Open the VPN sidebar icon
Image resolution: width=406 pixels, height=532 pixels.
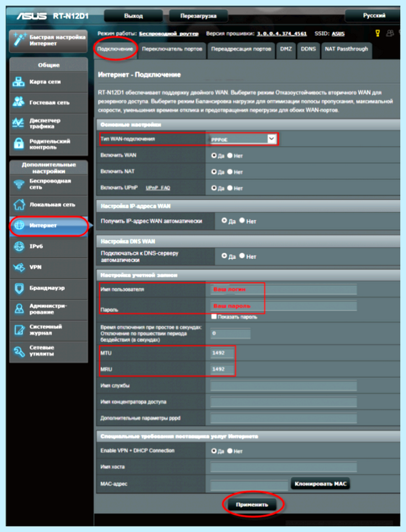pyautogui.click(x=19, y=267)
